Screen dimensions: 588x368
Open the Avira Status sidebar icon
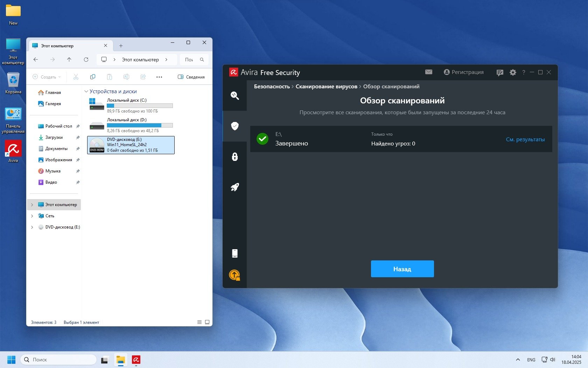(234, 95)
